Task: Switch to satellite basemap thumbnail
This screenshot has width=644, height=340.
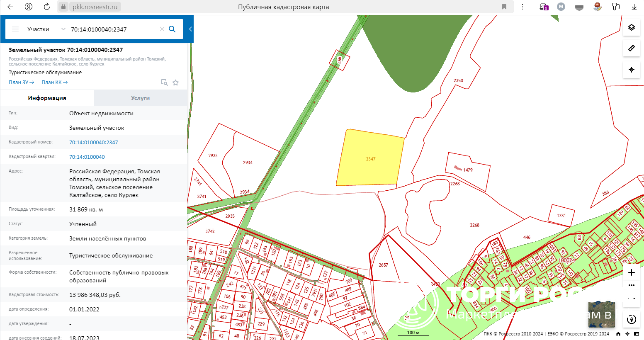Action: tap(602, 314)
